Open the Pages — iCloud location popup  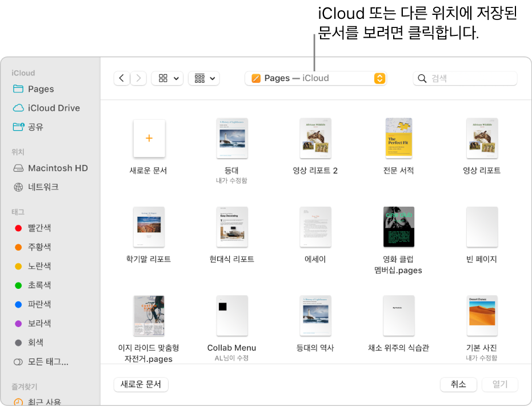pos(315,78)
